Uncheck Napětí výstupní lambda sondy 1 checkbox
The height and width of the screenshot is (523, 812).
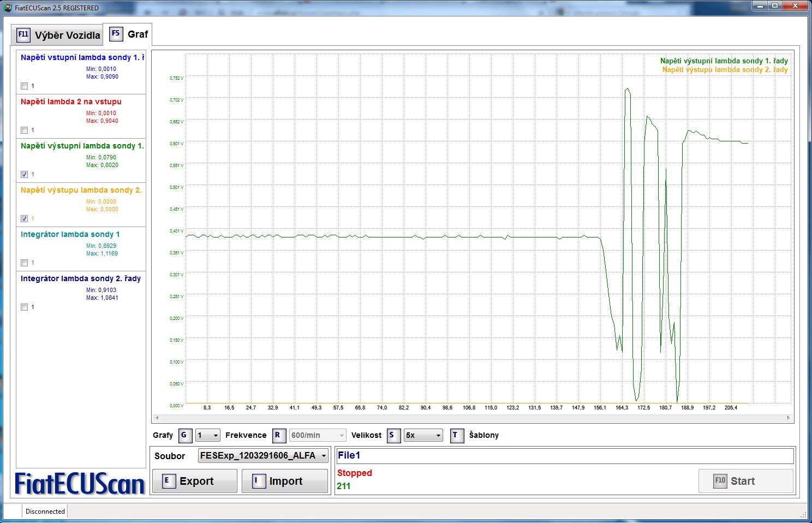click(x=25, y=174)
